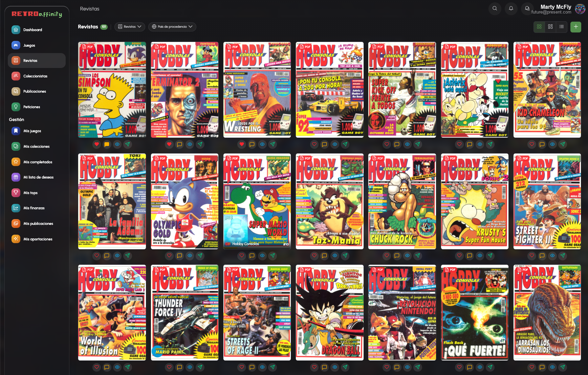Screen dimensions: 588x375
Task: Expand the País de procedencia dropdown
Action: 172,27
